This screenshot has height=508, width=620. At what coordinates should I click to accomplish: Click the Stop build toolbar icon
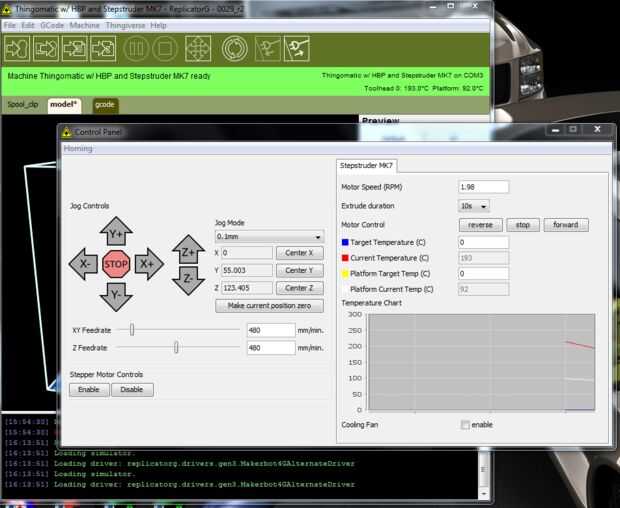coord(165,49)
